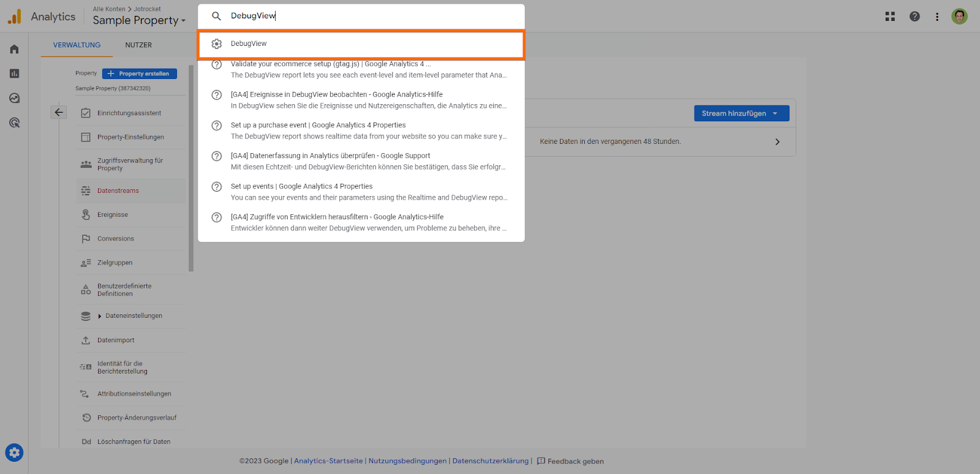This screenshot has width=980, height=474.
Task: Open Einrichtungsassistent in the property menu
Action: pyautogui.click(x=129, y=113)
